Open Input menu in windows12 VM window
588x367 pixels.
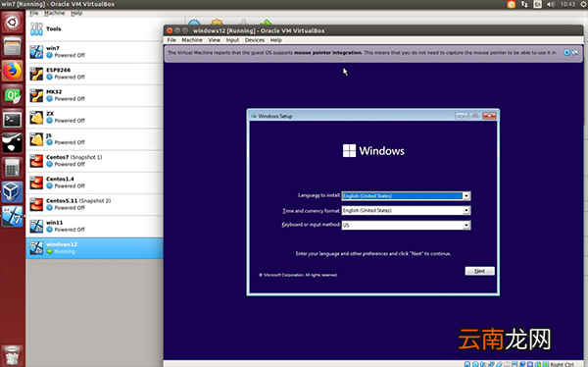[232, 40]
